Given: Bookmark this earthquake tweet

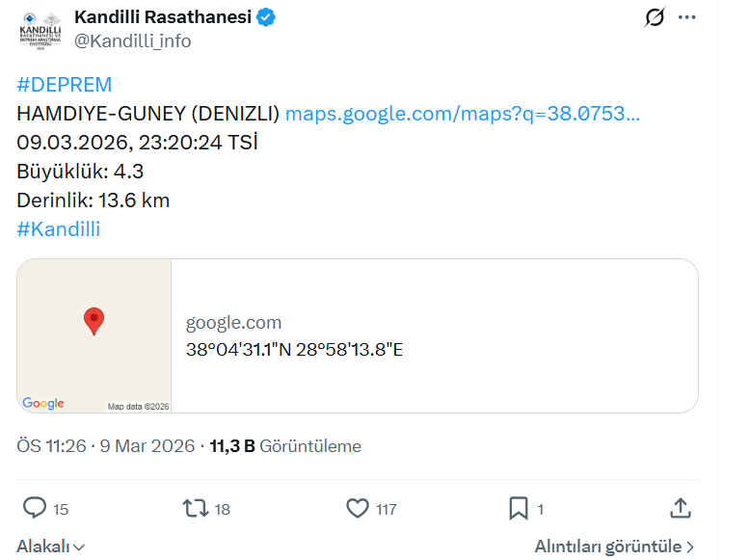Looking at the screenshot, I should pos(519,508).
